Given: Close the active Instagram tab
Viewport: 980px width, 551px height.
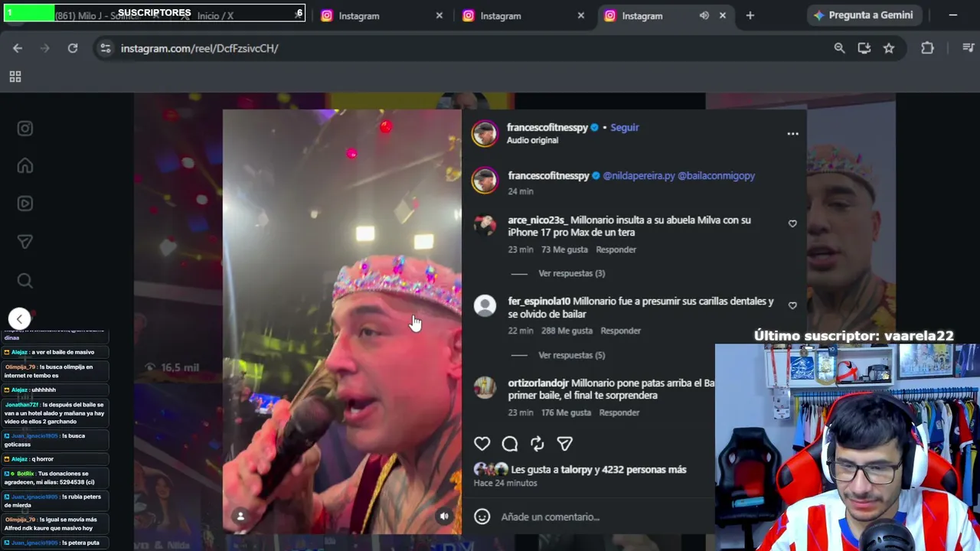Looking at the screenshot, I should pyautogui.click(x=723, y=15).
